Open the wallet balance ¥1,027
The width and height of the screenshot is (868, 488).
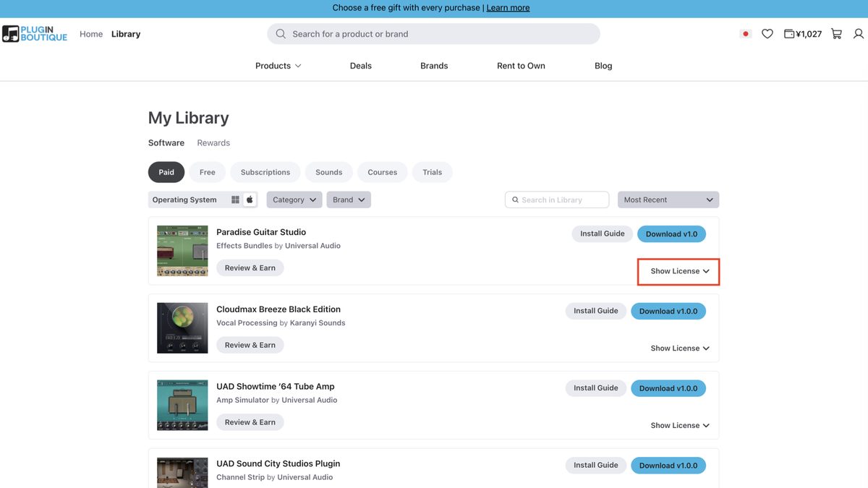point(803,34)
